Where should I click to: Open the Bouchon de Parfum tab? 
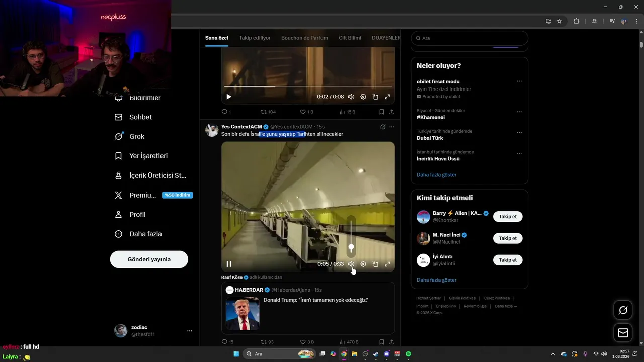point(304,38)
